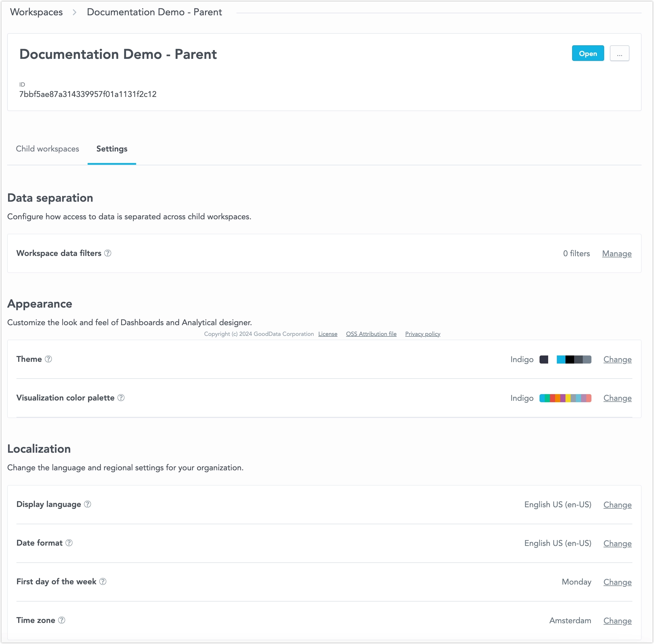Open the Visualization color palette help icon

click(x=121, y=398)
